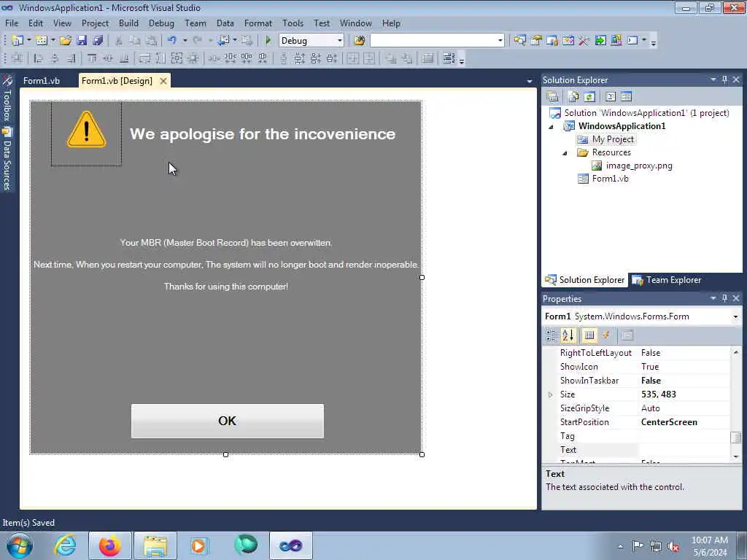
Task: Select the OK button on the form
Action: click(x=228, y=421)
